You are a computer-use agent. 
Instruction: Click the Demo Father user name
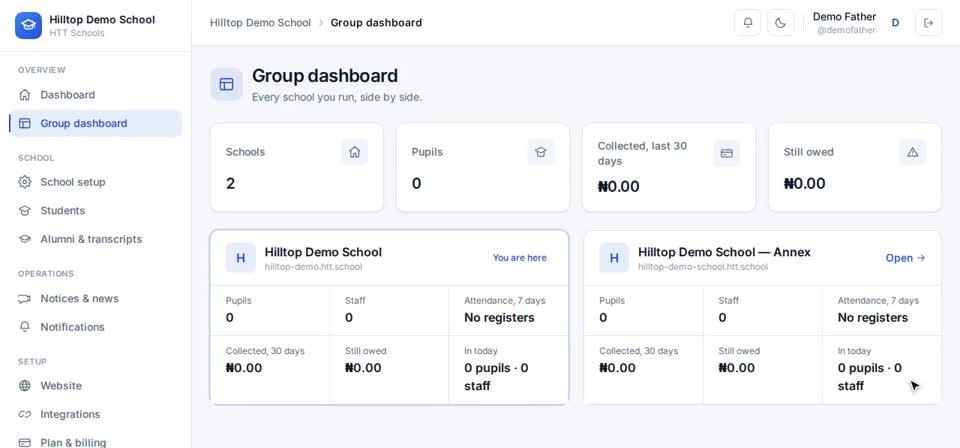tap(844, 17)
